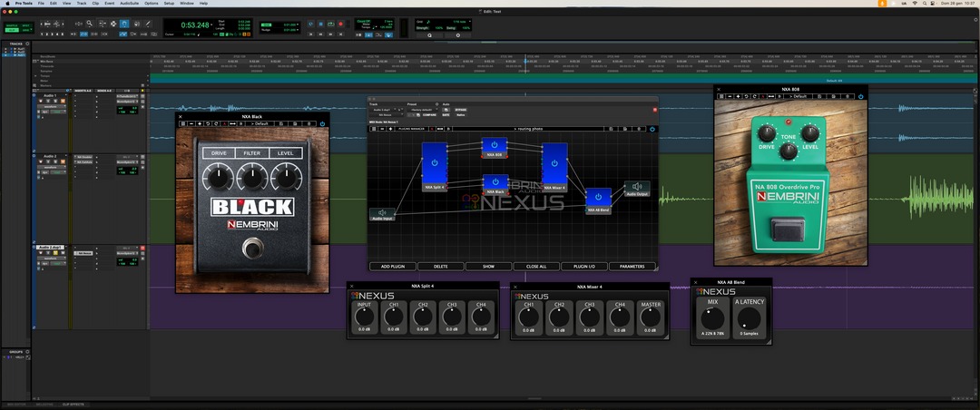This screenshot has height=410, width=980.
Task: Open NXA 808 Default preset dropdown
Action: [799, 96]
